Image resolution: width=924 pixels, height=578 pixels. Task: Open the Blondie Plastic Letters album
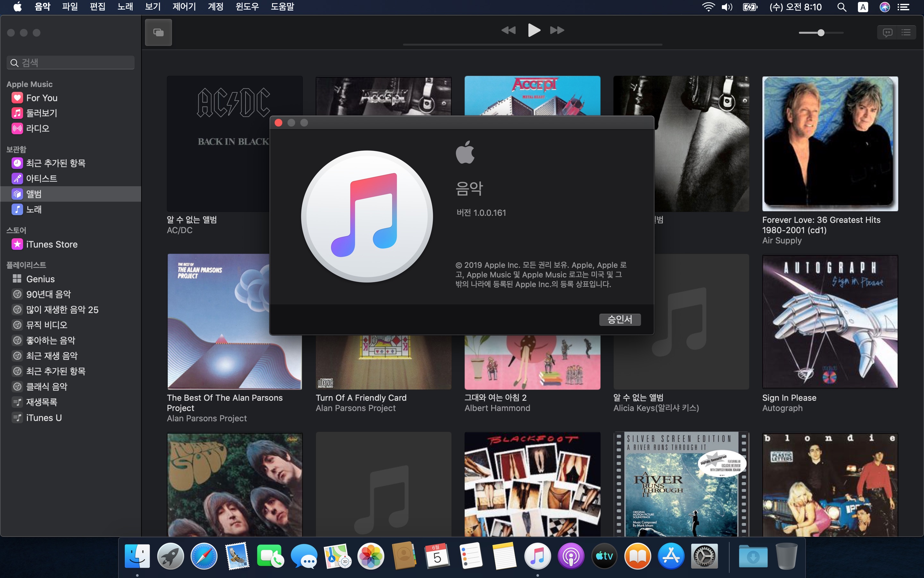tap(830, 484)
